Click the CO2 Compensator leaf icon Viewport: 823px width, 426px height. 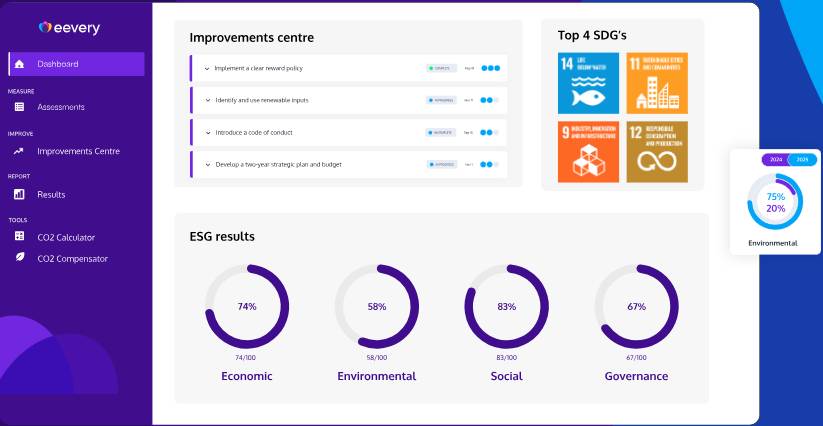pos(19,257)
